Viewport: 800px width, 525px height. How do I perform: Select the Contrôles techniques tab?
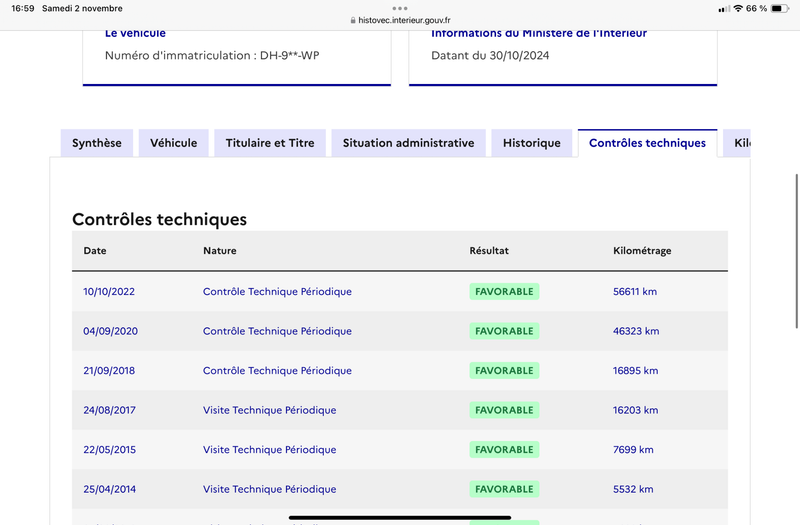tap(647, 143)
